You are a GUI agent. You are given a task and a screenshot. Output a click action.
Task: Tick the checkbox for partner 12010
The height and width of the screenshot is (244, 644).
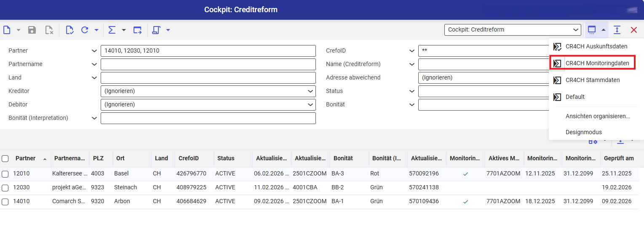[5, 174]
